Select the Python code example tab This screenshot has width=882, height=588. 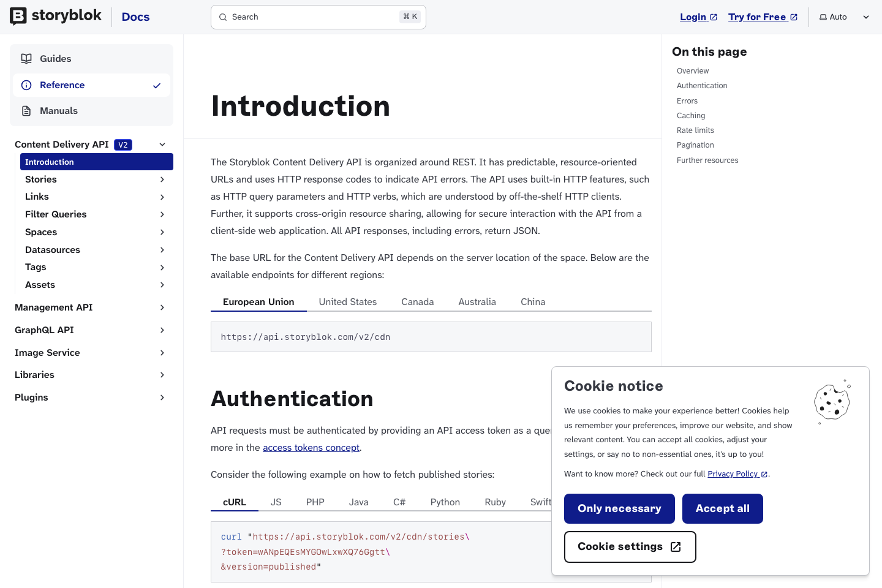click(445, 502)
